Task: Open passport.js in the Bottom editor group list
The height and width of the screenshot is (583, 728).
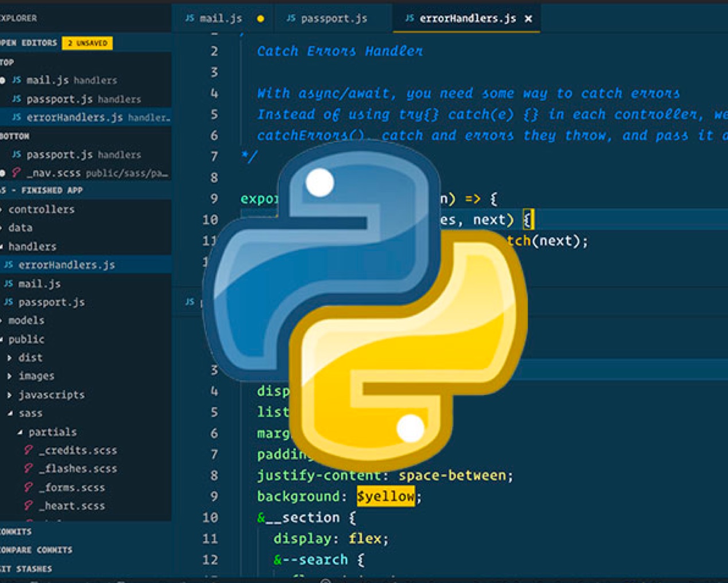Action: 85,155
